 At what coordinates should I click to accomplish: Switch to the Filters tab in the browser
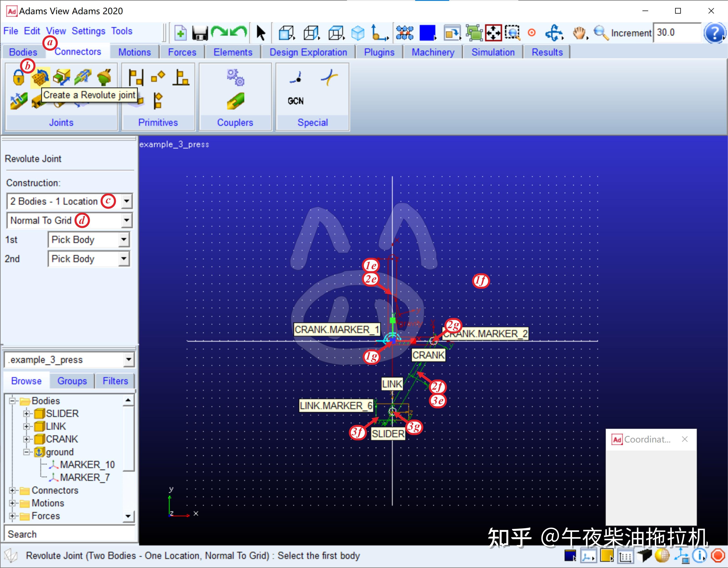point(115,381)
